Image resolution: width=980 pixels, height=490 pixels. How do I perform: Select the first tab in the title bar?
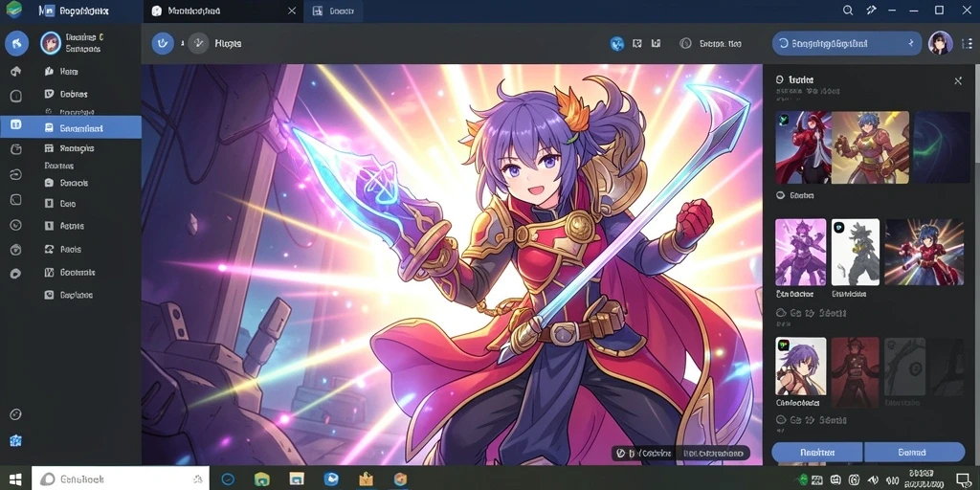click(222, 11)
